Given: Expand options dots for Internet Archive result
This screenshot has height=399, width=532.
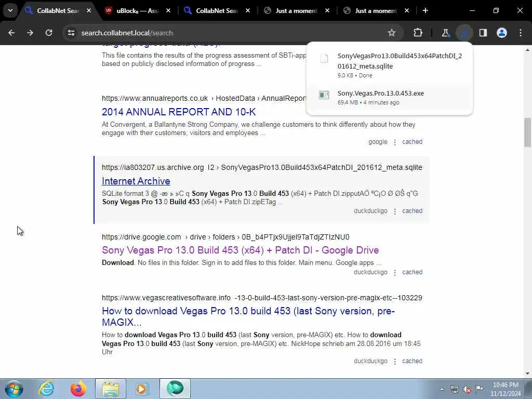Looking at the screenshot, I should tap(395, 212).
